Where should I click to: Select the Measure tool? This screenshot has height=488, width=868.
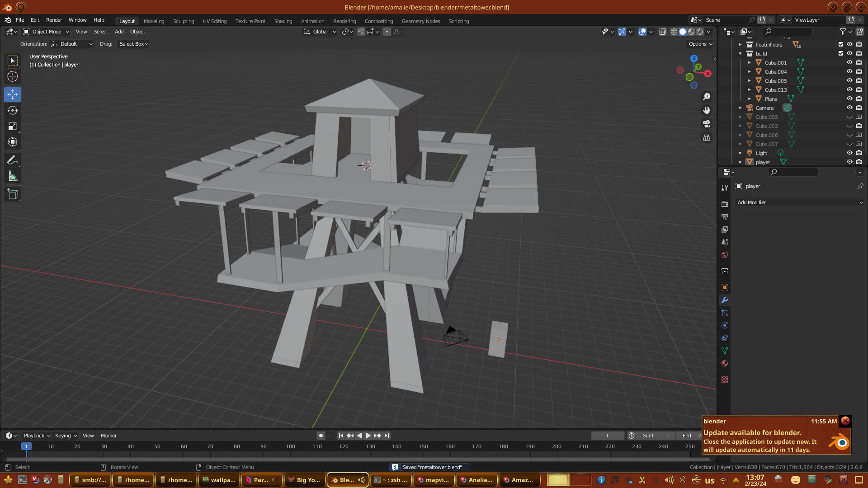point(13,177)
